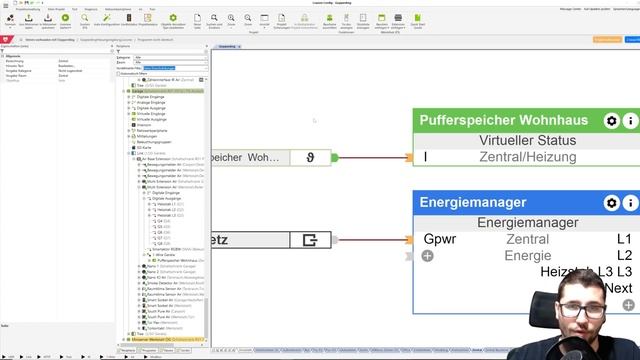
Task: Open the Projektverwaltung ribbon tab
Action: point(28,9)
